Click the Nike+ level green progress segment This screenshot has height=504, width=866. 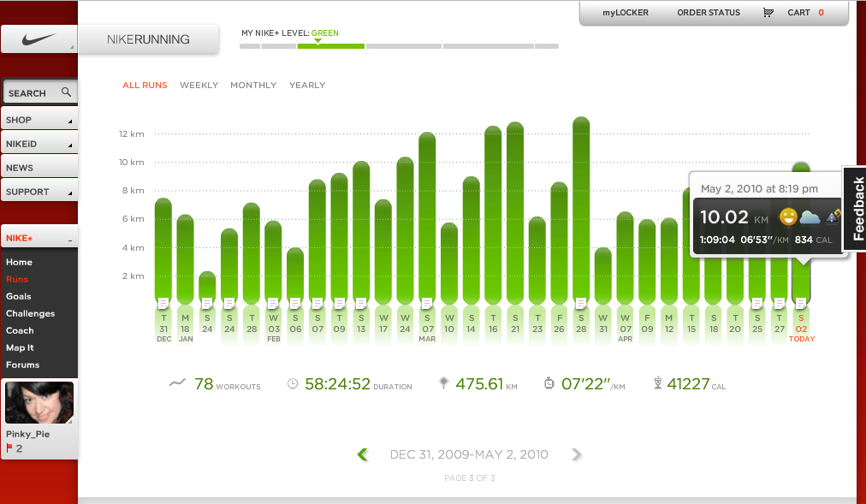pos(331,46)
